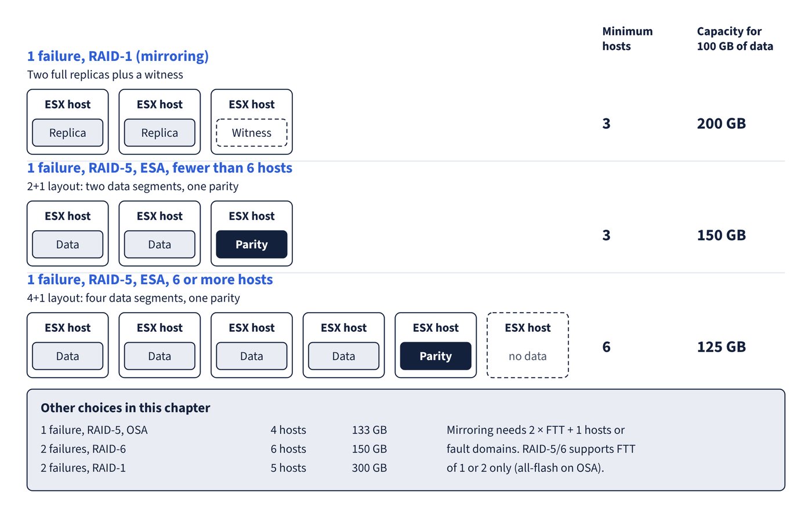The image size is (812, 511).
Task: Click the row label "2 failures, RAID-6"
Action: tap(83, 449)
